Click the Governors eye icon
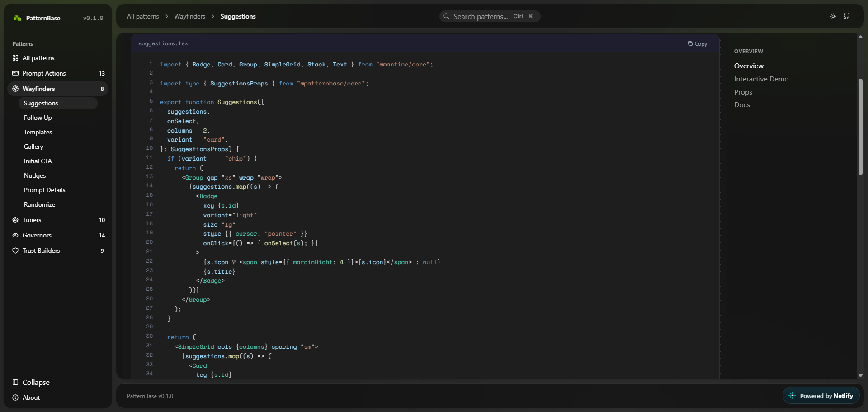This screenshot has height=412, width=868. pyautogui.click(x=15, y=235)
